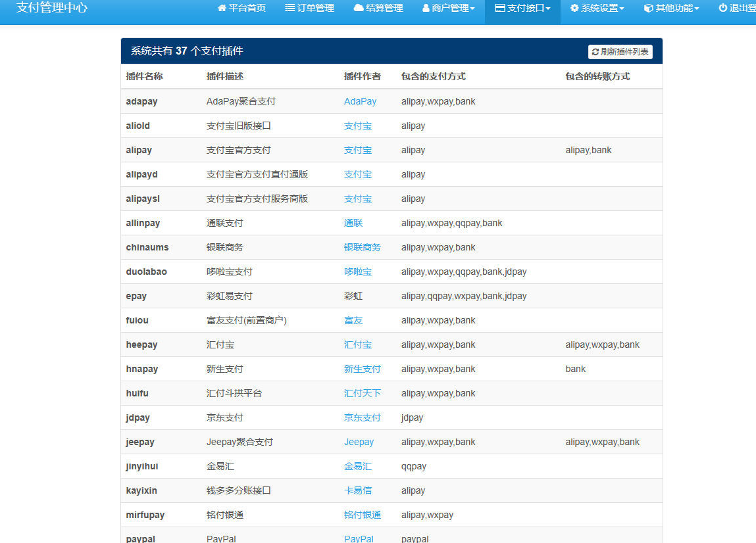This screenshot has height=543, width=756.
Task: Click the chinaums plugin name
Action: pos(147,248)
